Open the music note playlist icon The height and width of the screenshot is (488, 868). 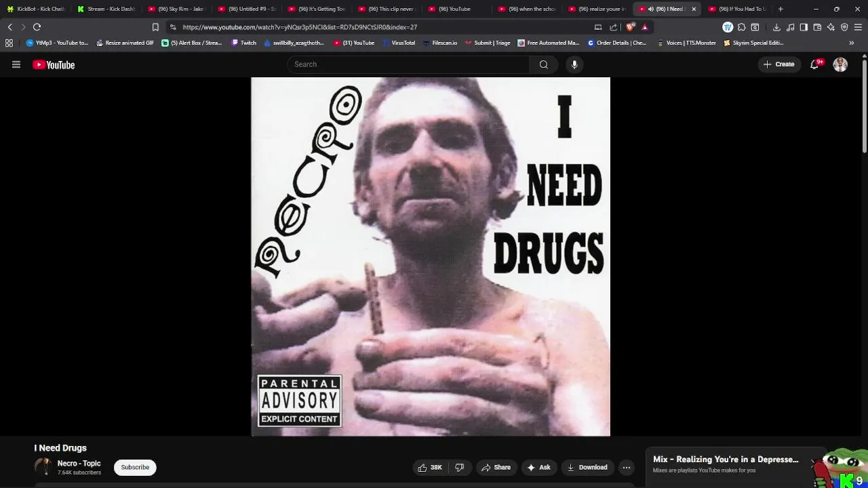(791, 27)
